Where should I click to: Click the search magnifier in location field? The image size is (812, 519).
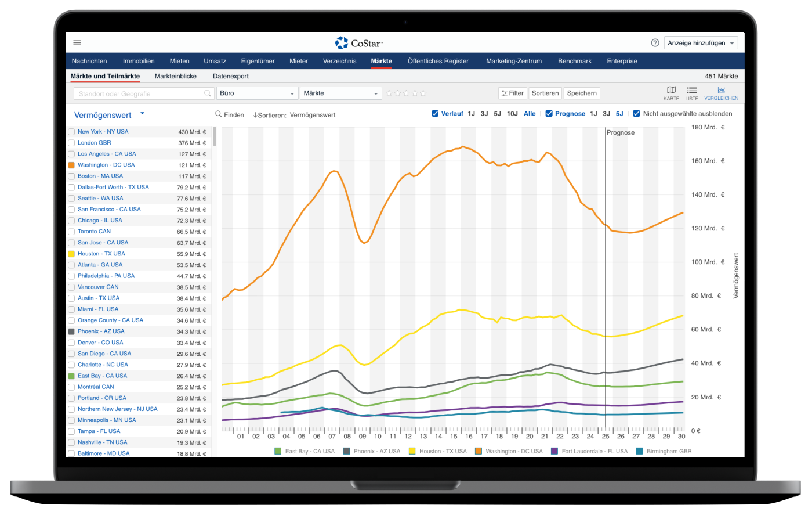208,93
